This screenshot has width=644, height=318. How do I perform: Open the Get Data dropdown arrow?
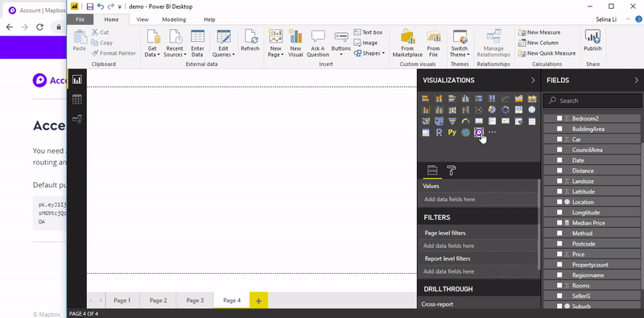pos(159,55)
